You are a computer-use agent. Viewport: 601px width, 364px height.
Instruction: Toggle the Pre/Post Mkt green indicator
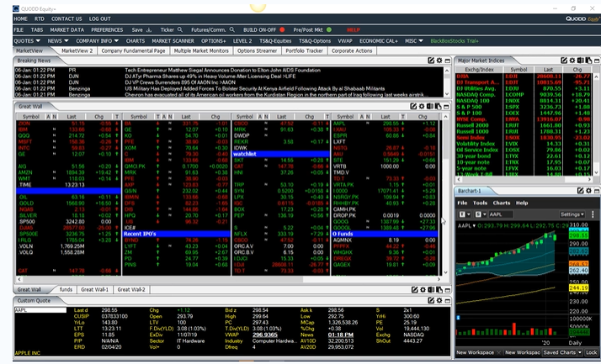point(329,30)
